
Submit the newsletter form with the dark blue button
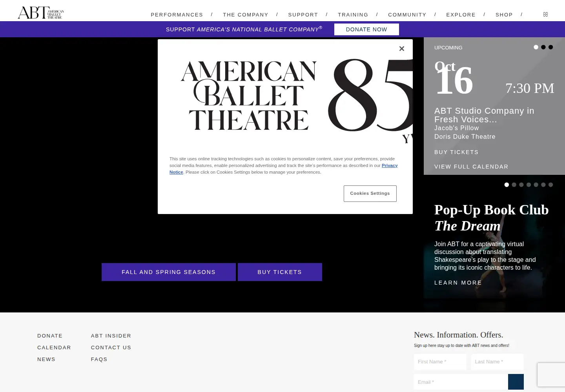516,382
